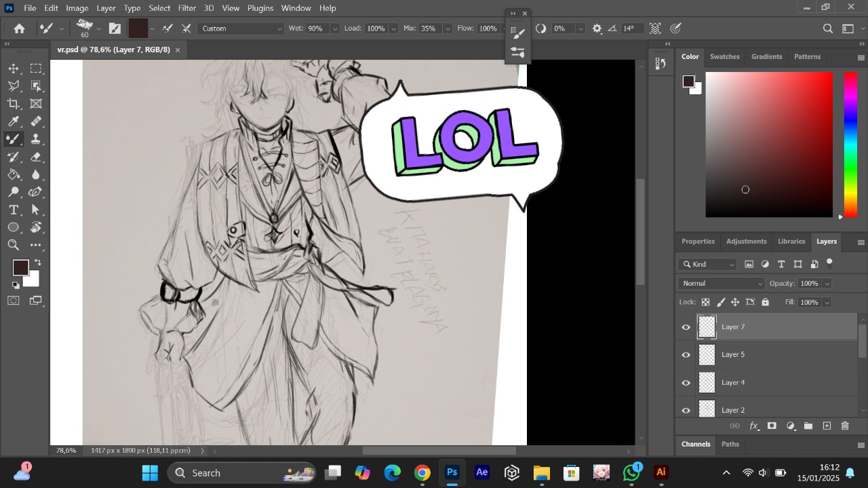Create a new layer
The width and height of the screenshot is (868, 488).
click(x=827, y=426)
